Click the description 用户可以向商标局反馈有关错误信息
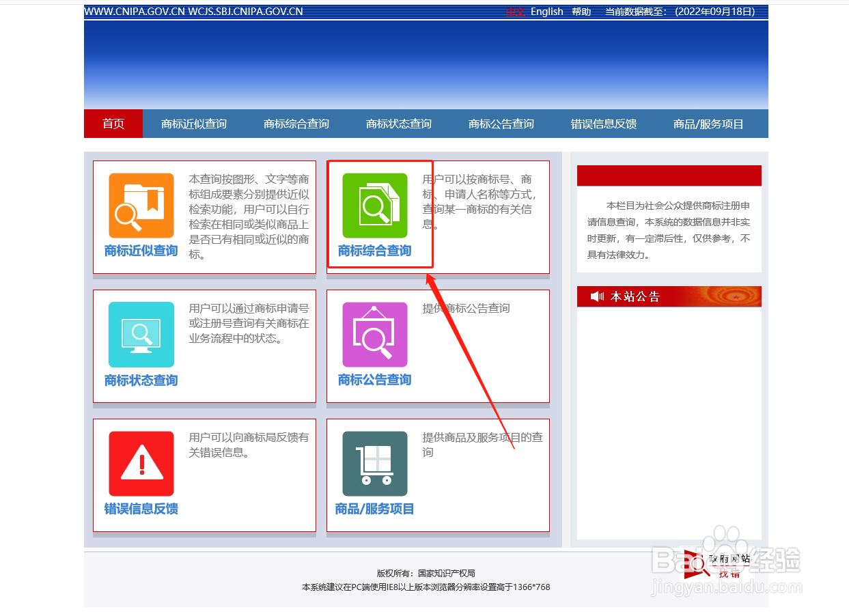 point(249,445)
